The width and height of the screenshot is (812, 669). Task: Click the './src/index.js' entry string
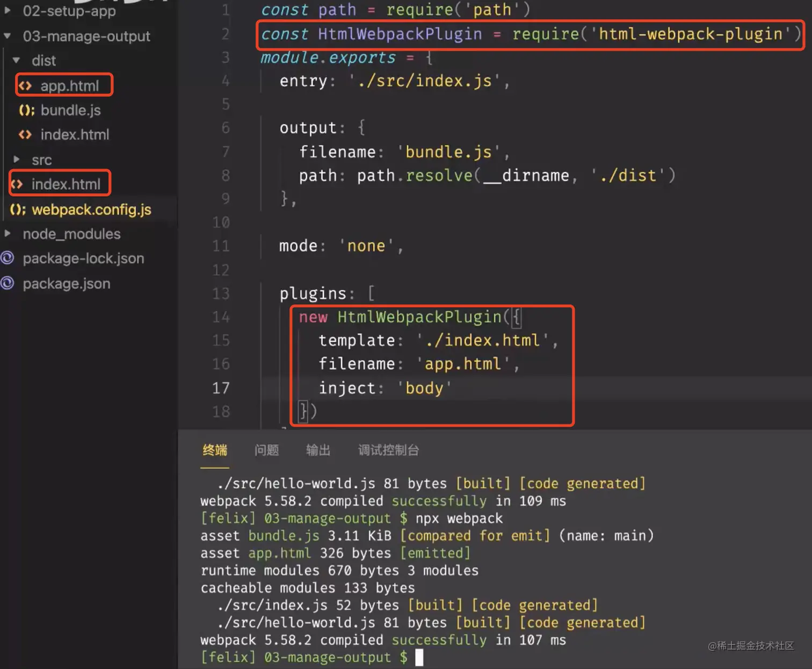tap(425, 81)
